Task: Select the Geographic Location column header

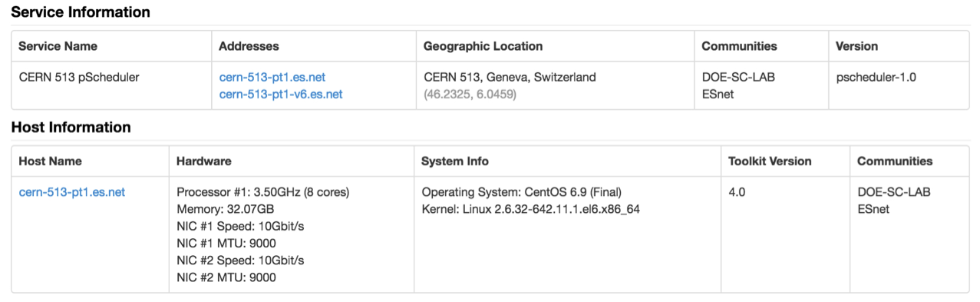Action: click(x=483, y=46)
